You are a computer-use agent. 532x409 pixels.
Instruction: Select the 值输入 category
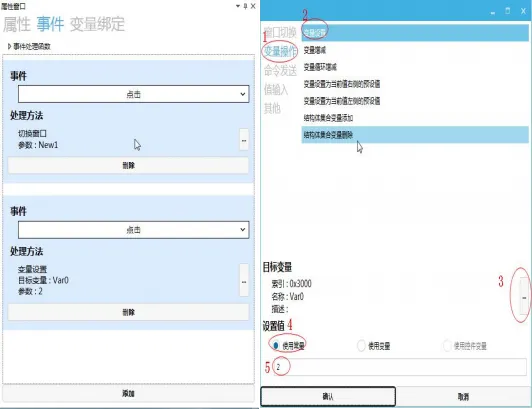click(276, 90)
